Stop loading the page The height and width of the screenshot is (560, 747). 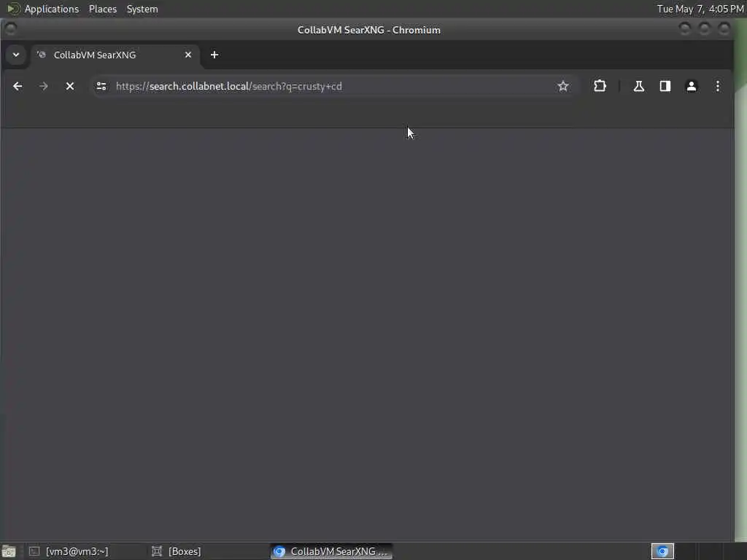point(70,86)
